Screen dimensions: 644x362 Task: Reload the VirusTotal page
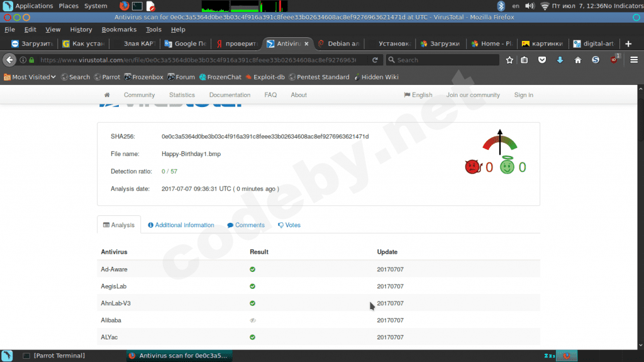(x=375, y=60)
